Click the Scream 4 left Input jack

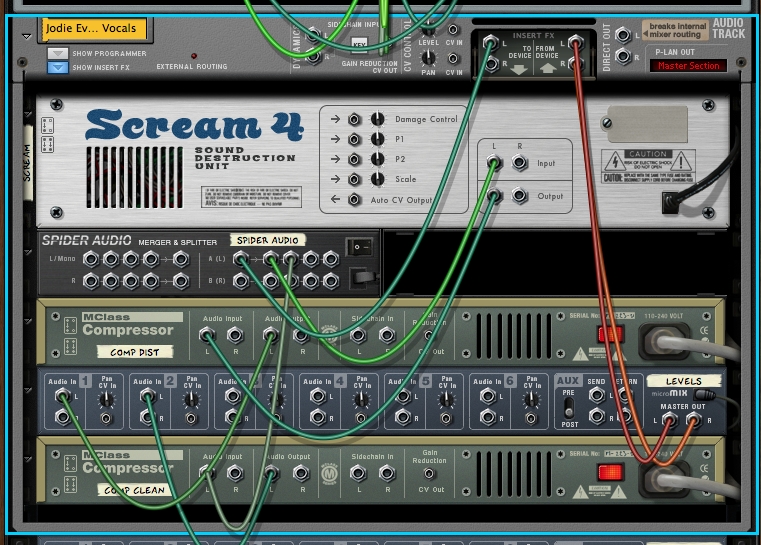(x=494, y=163)
